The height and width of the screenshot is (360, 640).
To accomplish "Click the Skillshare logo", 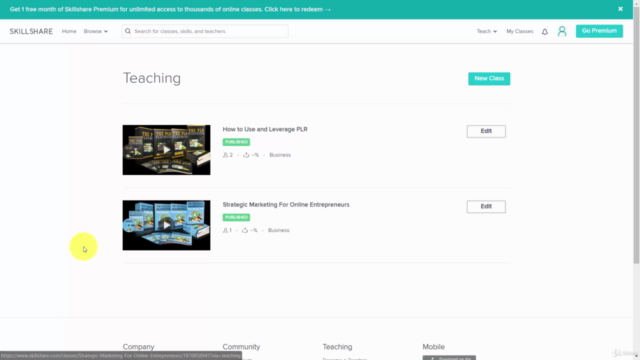I will pyautogui.click(x=31, y=31).
